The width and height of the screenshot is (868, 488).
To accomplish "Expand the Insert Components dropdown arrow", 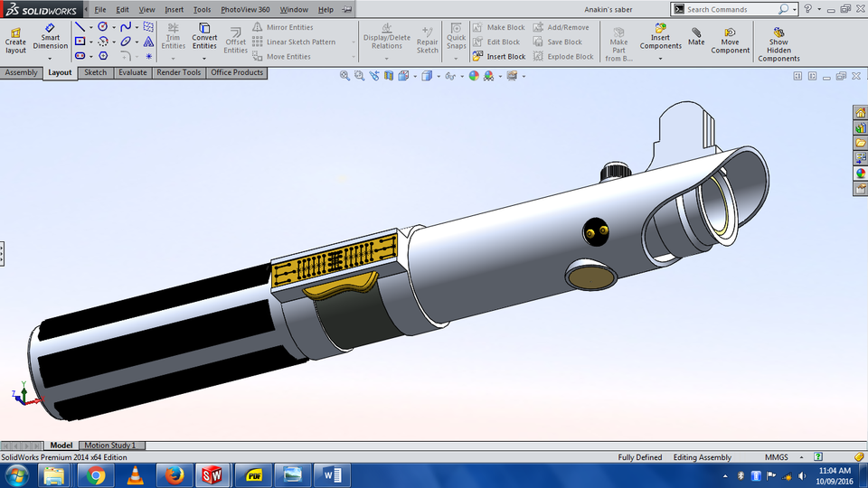I will click(660, 59).
